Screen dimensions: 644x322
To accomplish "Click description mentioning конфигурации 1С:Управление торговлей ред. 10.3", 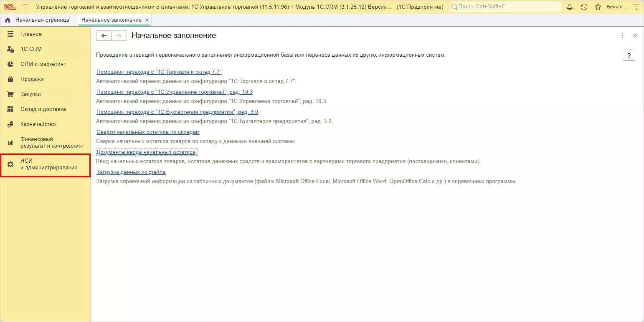I will click(212, 101).
